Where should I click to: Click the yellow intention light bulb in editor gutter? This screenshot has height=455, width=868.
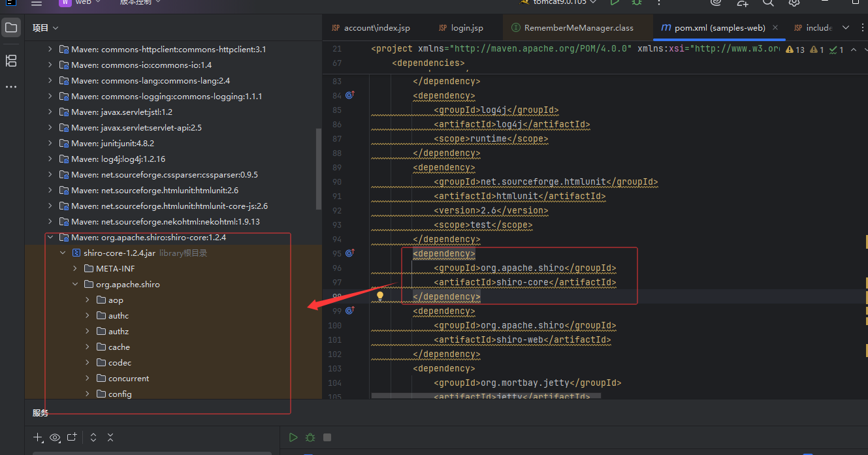379,296
